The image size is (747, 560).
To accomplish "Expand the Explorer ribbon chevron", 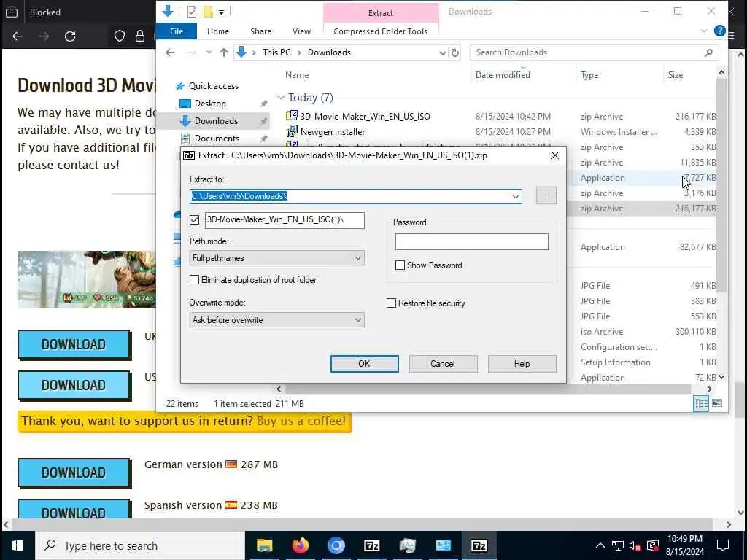I will [704, 31].
